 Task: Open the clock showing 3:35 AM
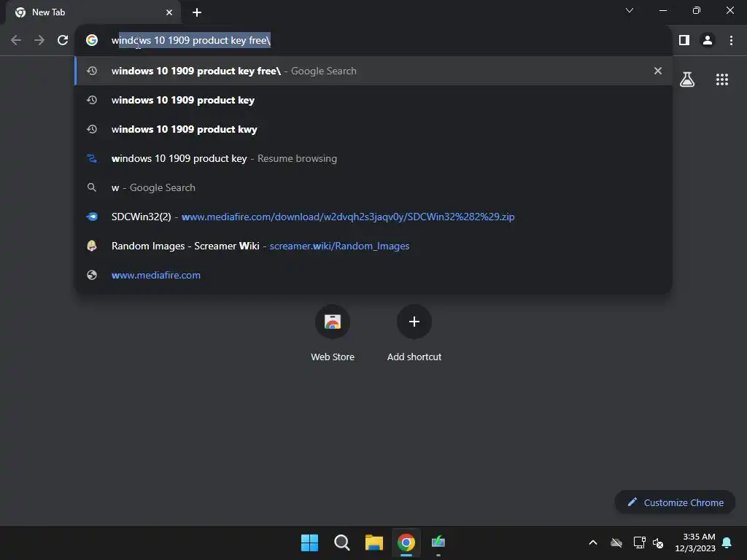click(x=695, y=542)
